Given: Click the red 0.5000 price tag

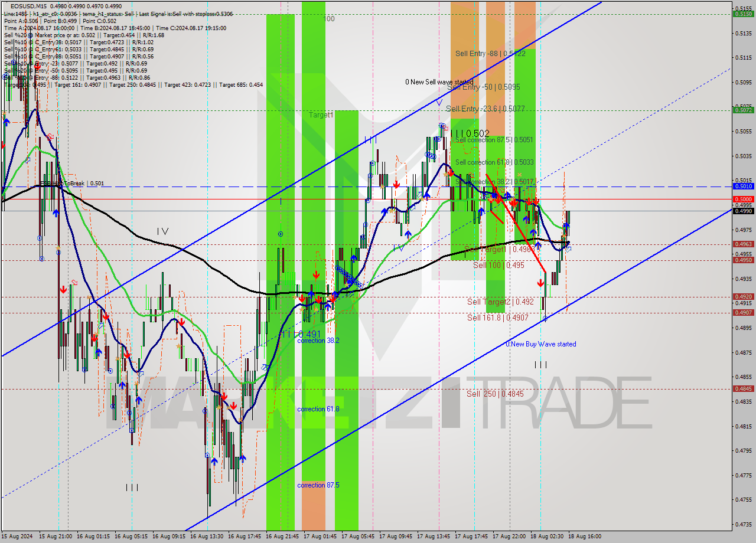Looking at the screenshot, I should pos(743,199).
